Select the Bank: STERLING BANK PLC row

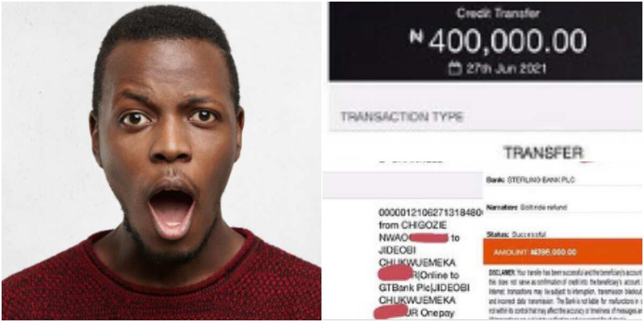(x=530, y=180)
